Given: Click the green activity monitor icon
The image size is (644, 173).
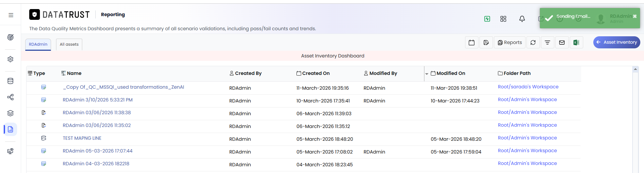Looking at the screenshot, I should click(x=487, y=19).
